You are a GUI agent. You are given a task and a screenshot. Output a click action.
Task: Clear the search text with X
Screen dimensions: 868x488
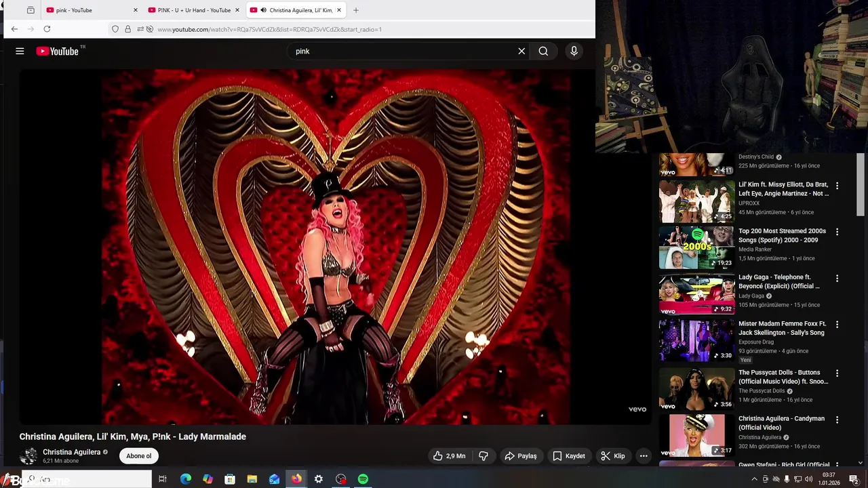(x=521, y=51)
